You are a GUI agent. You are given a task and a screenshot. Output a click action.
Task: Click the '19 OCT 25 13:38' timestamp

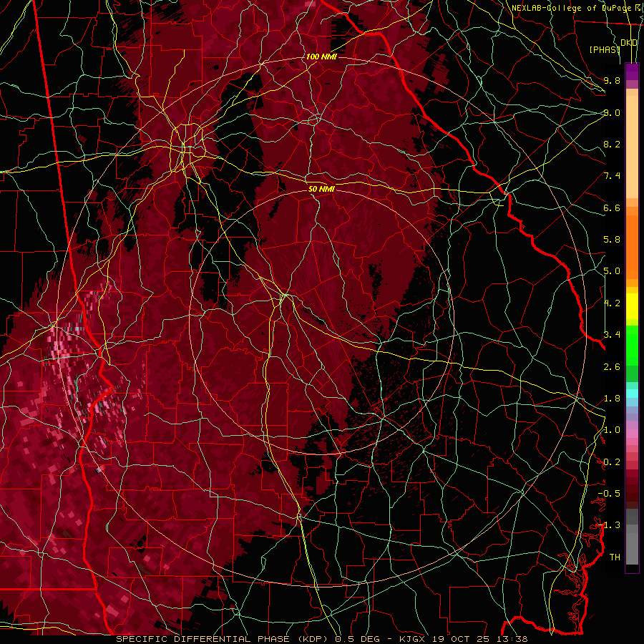[x=479, y=639]
